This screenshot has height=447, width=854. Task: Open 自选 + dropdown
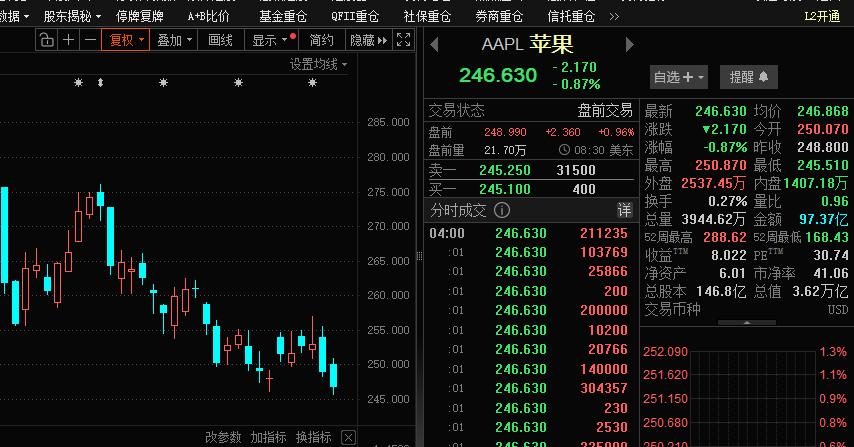(x=679, y=77)
